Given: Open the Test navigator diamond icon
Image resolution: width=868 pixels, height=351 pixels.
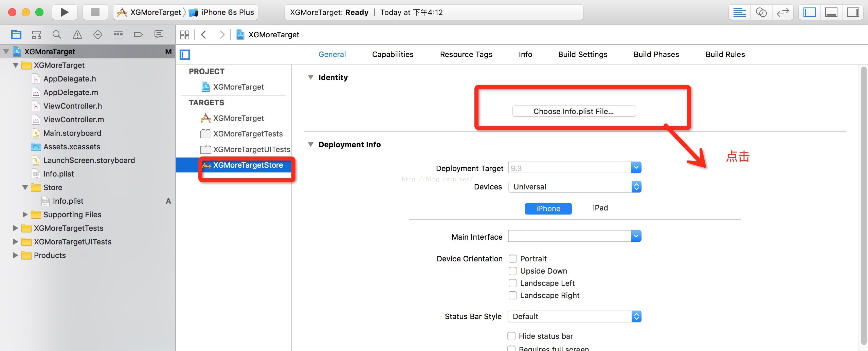Looking at the screenshot, I should [98, 35].
